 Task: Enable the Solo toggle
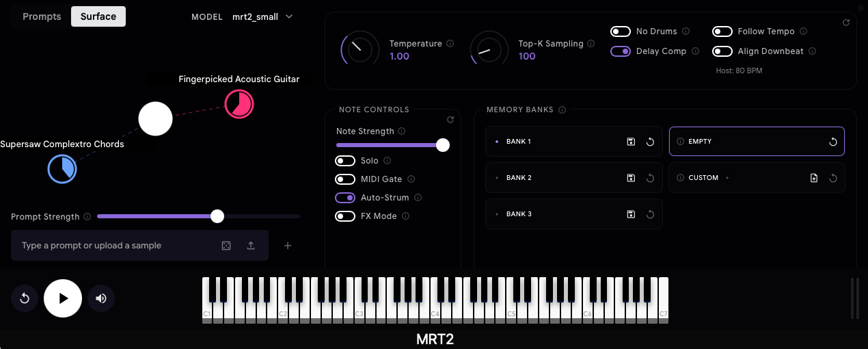click(345, 161)
